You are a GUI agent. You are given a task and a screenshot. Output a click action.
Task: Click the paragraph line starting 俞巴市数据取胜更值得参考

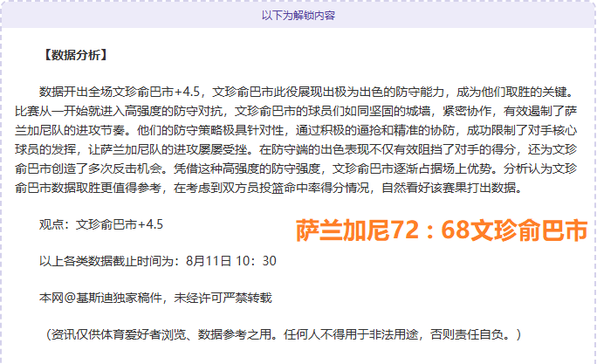pos(269,188)
